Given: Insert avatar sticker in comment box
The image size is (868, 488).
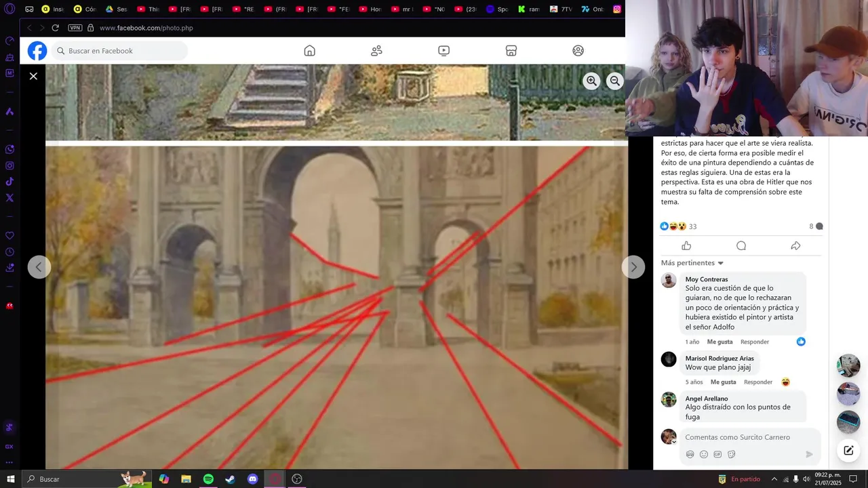Looking at the screenshot, I should 690,454.
